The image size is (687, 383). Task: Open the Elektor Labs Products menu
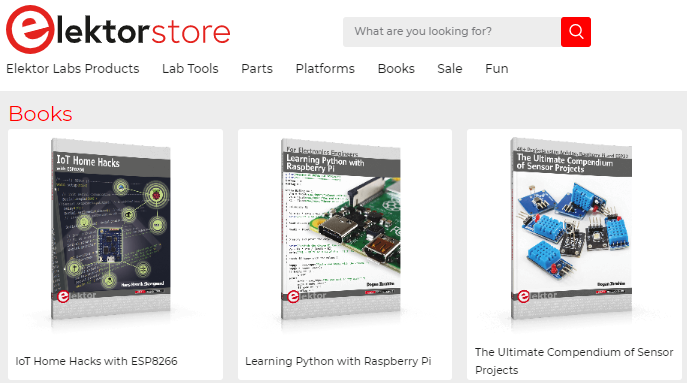pos(73,69)
